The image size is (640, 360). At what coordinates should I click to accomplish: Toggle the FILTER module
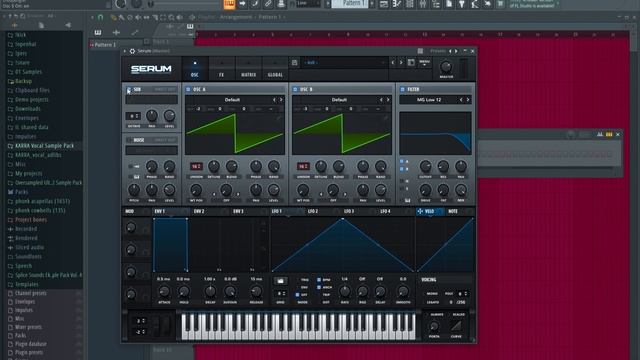click(402, 89)
